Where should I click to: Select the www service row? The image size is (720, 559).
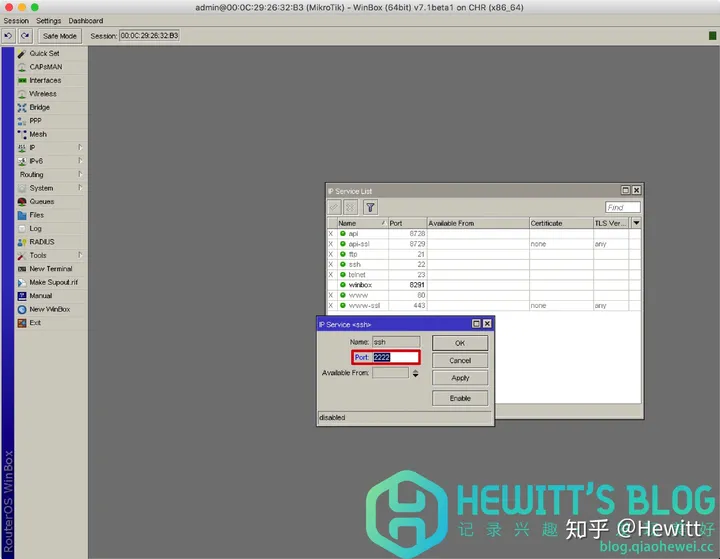click(x=484, y=295)
